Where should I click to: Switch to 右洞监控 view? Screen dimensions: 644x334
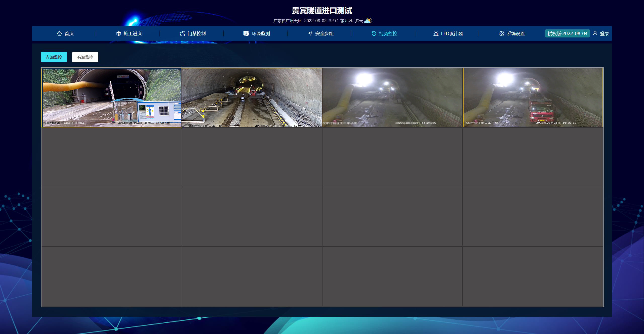click(85, 57)
